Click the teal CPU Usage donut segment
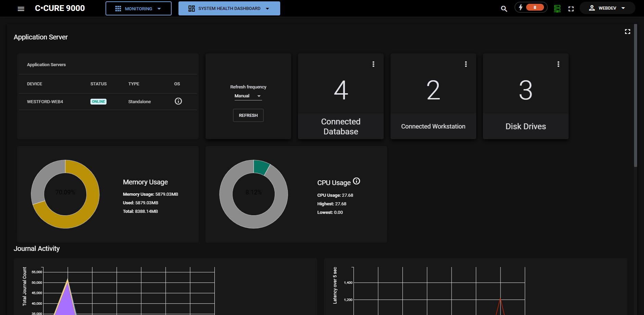Viewport: 644px width, 315px height. [x=261, y=167]
